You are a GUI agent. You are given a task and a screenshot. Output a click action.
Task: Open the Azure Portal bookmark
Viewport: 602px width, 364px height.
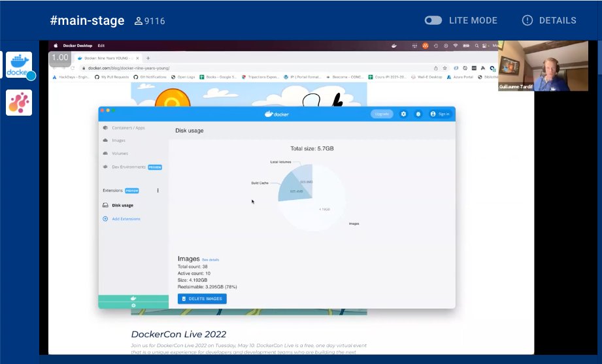click(x=460, y=77)
